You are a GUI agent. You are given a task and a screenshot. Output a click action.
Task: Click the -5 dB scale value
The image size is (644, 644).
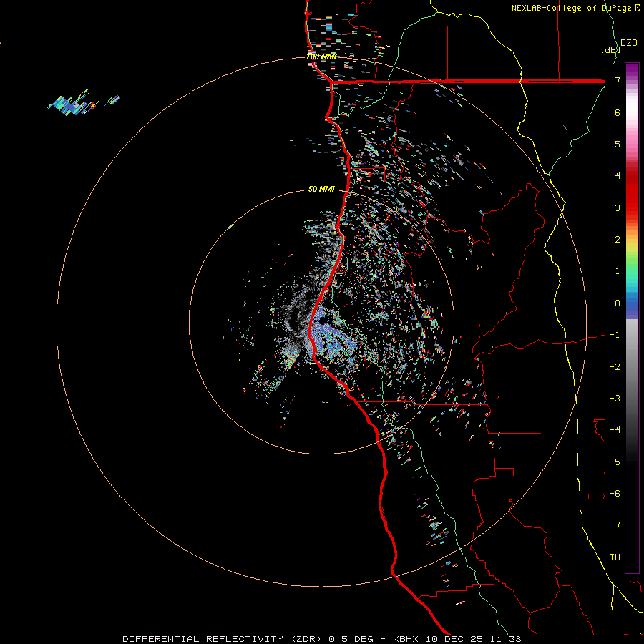coord(615,462)
